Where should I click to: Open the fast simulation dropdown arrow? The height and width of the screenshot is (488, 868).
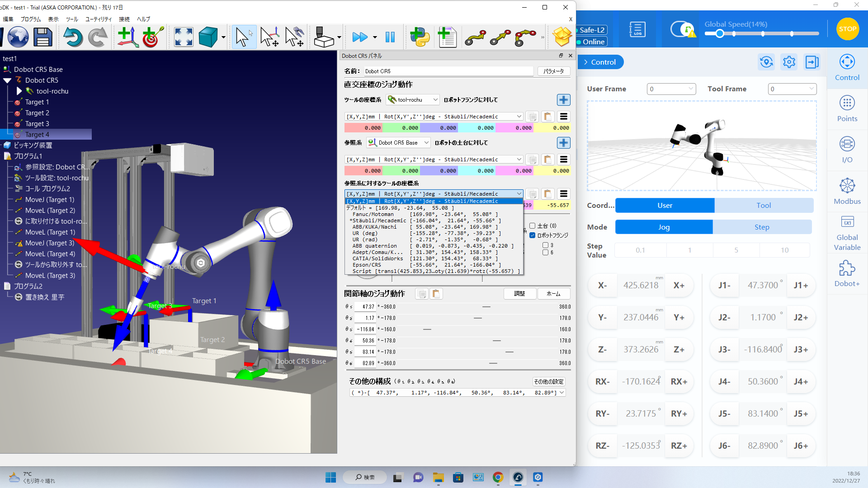click(x=375, y=38)
